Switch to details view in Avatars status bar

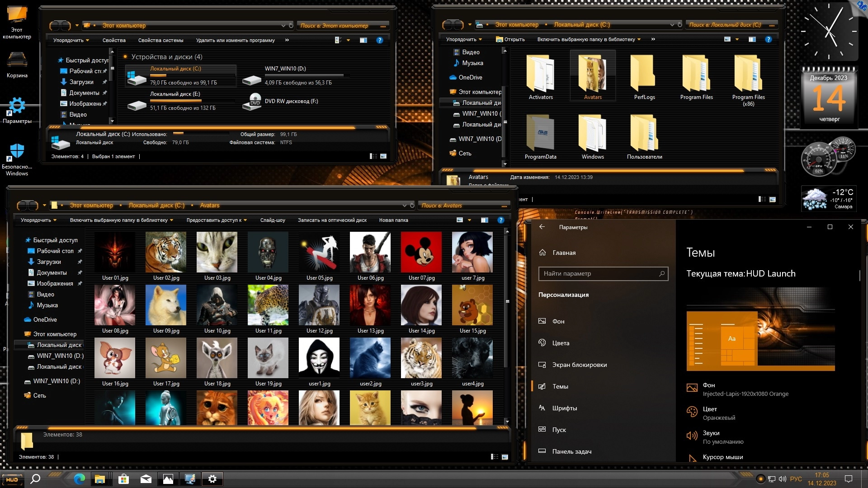[x=495, y=457]
